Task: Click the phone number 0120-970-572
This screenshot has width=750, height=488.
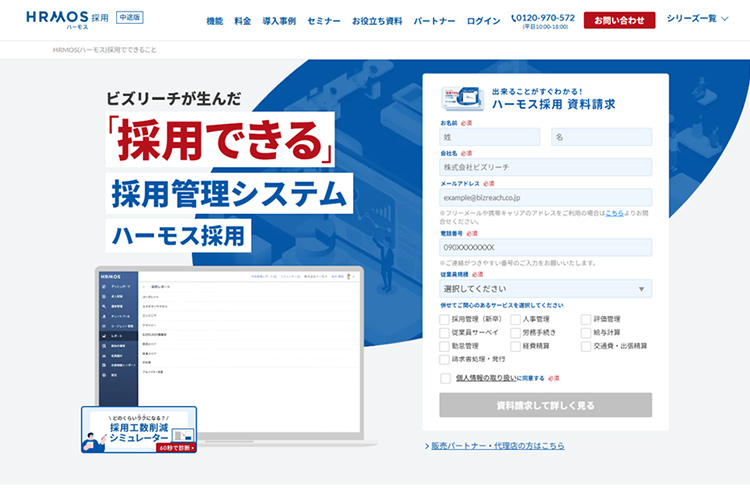Action: 543,18
